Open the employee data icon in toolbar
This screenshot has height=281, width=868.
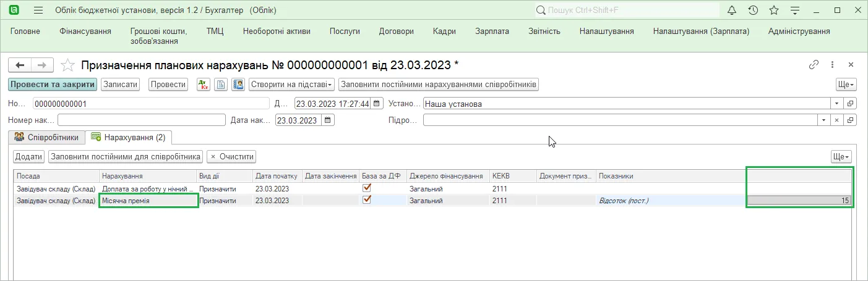238,85
